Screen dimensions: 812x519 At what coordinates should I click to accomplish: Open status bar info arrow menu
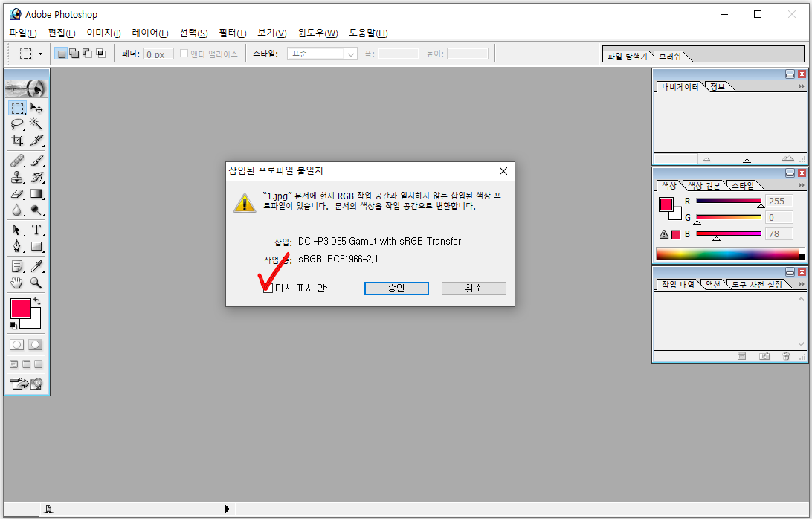[x=227, y=509]
